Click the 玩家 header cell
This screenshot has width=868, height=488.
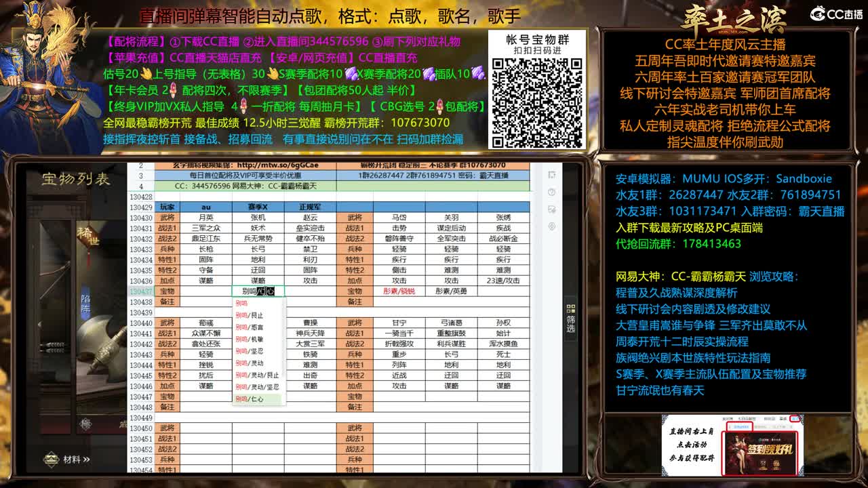click(167, 207)
